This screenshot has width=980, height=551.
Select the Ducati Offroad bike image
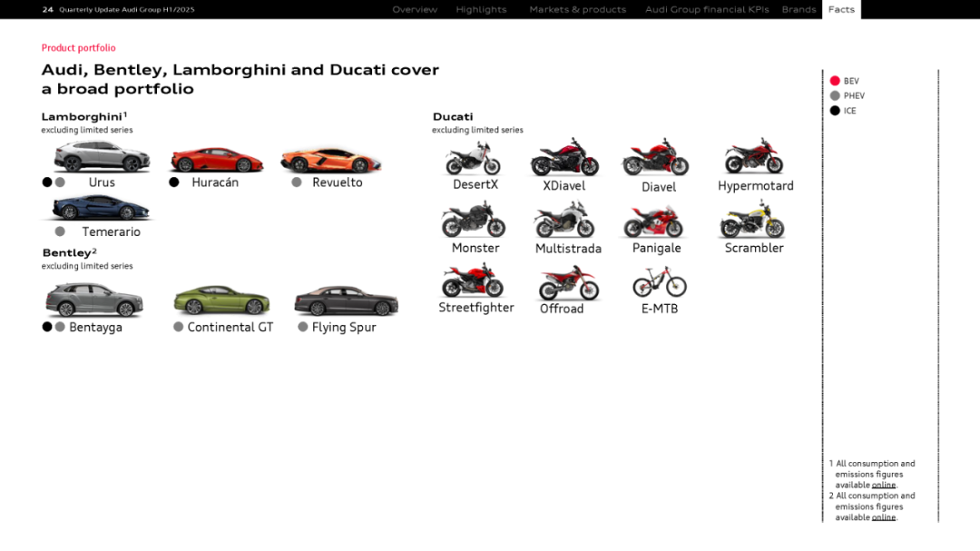568,283
